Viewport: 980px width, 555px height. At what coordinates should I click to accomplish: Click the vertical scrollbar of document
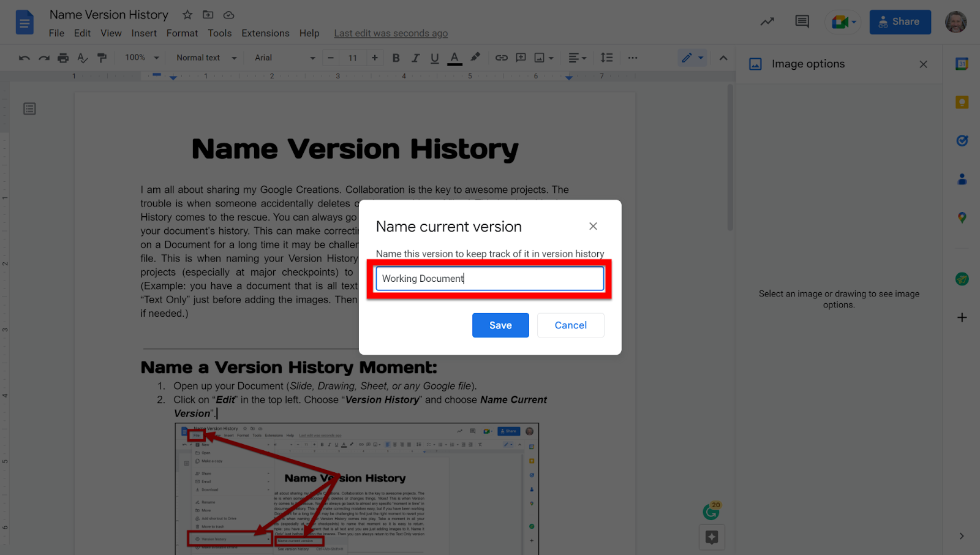(x=730, y=157)
